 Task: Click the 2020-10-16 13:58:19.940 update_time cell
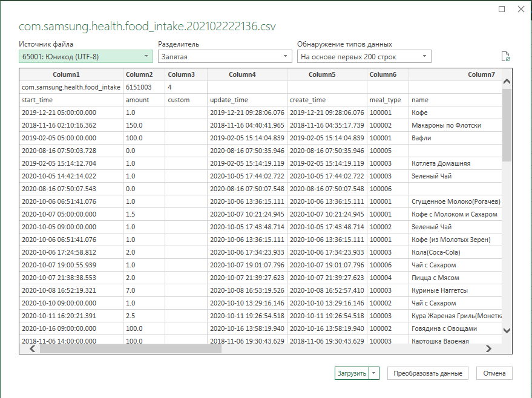[x=247, y=328]
